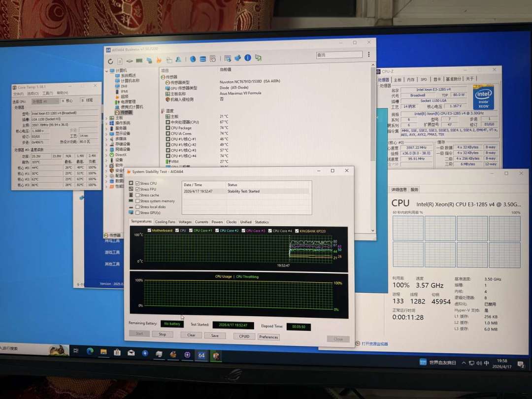This screenshot has width=532, height=399.
Task: Select 系统概述 in the AIDA64 tree
Action: (128, 76)
